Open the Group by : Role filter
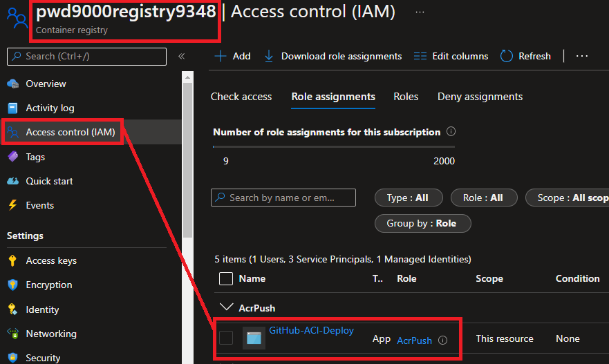609x364 pixels. (422, 224)
